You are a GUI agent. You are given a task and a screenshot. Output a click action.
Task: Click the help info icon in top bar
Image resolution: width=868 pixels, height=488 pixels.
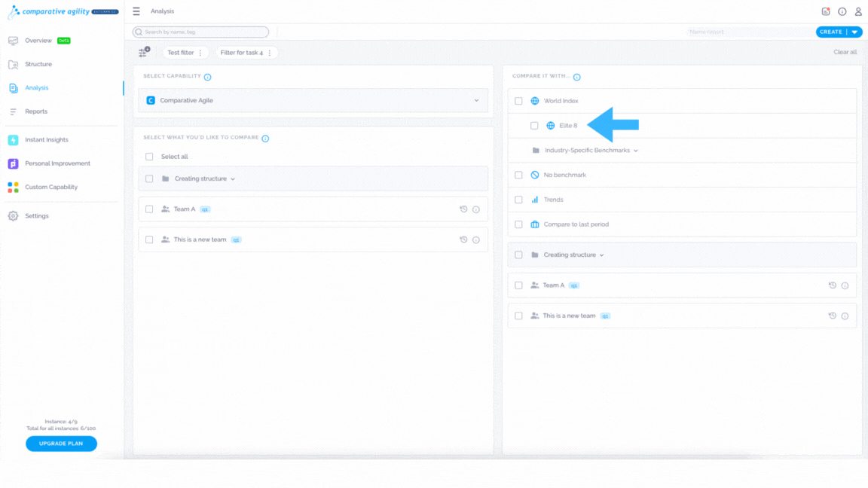[842, 11]
